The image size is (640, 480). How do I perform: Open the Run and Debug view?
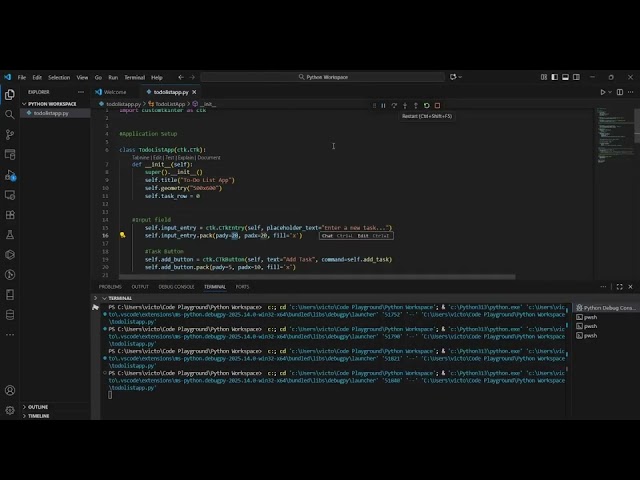coord(10,175)
